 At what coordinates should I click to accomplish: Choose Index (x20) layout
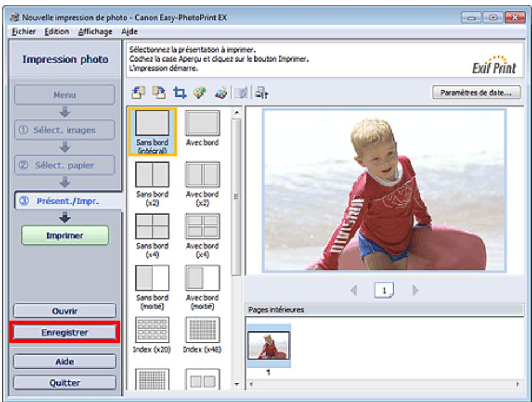coord(152,335)
